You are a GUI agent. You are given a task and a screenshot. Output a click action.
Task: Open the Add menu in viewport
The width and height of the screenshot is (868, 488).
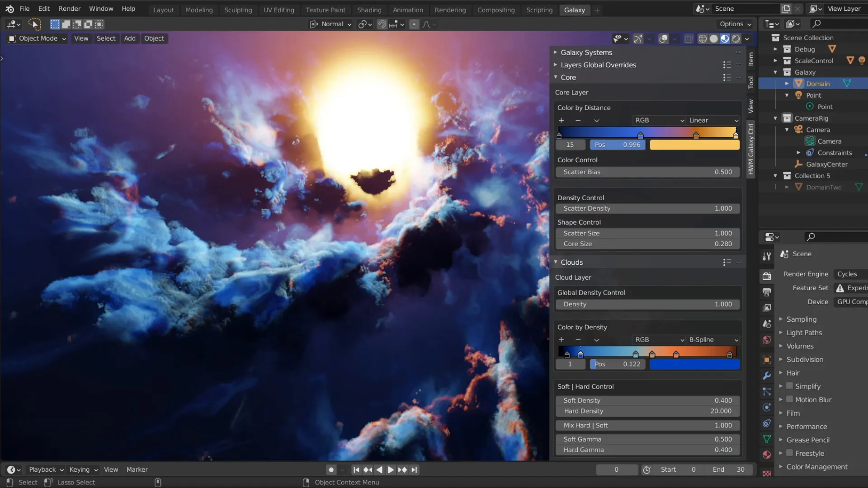(130, 39)
